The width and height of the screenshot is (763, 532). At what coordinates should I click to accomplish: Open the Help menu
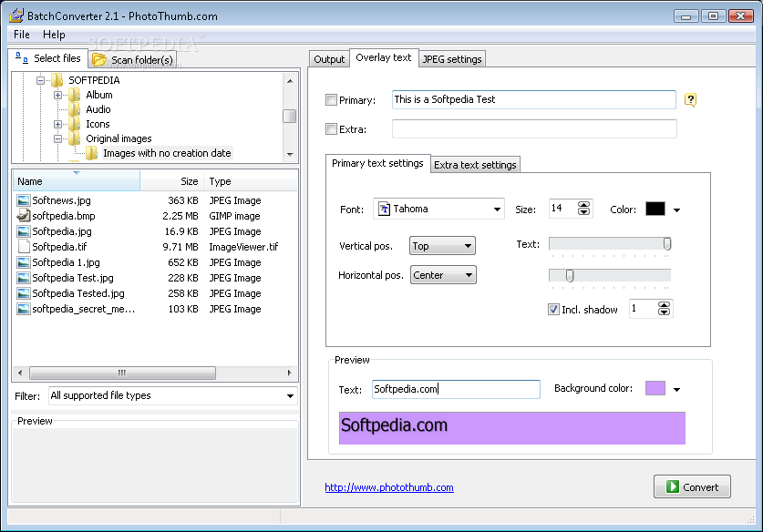coord(54,35)
